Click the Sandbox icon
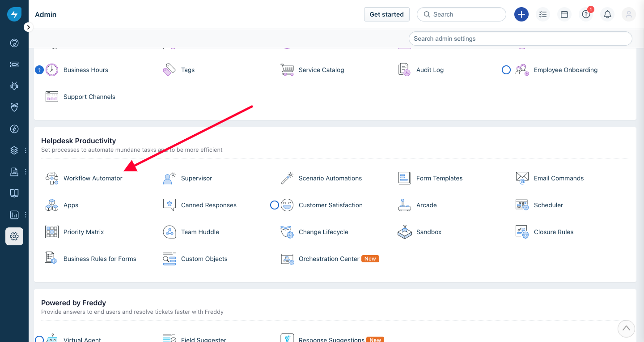 point(404,232)
